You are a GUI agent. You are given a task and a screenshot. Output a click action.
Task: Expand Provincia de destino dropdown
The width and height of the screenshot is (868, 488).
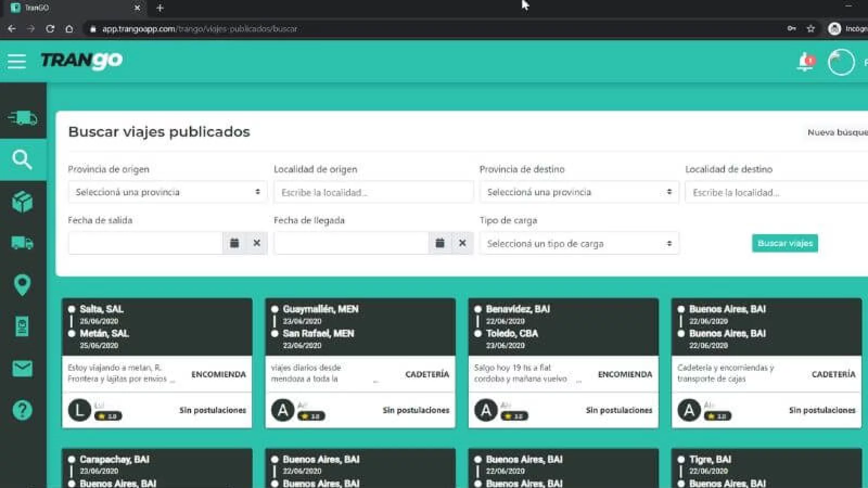[x=579, y=192]
